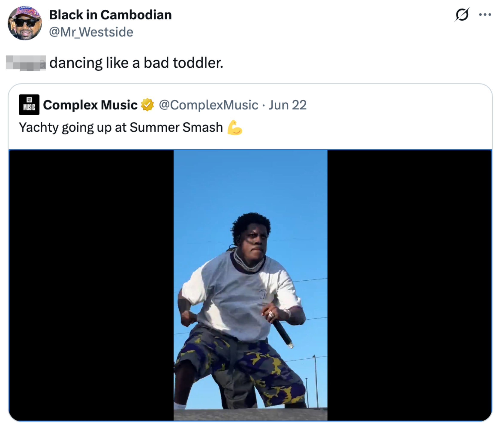Select the text dancing like a bad toddler
Screen dimensions: 504x430
click(x=136, y=63)
